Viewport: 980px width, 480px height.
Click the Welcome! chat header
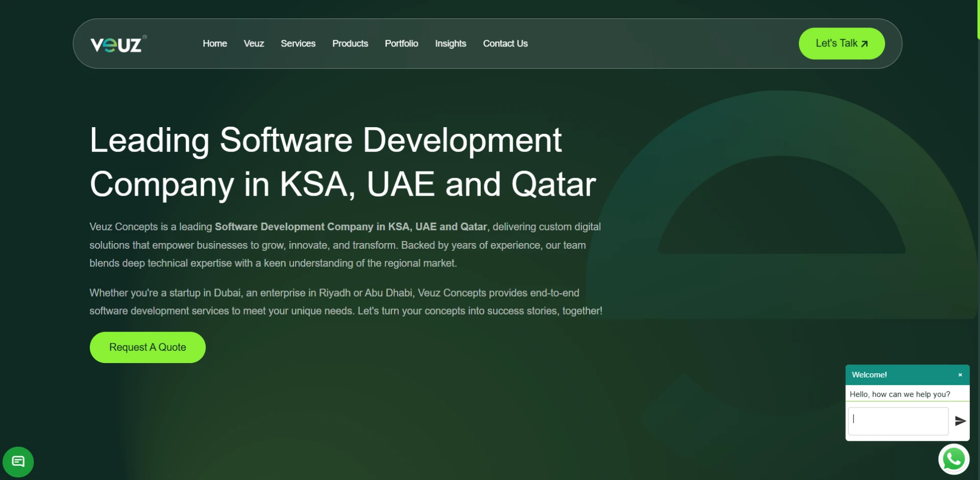[x=908, y=375]
